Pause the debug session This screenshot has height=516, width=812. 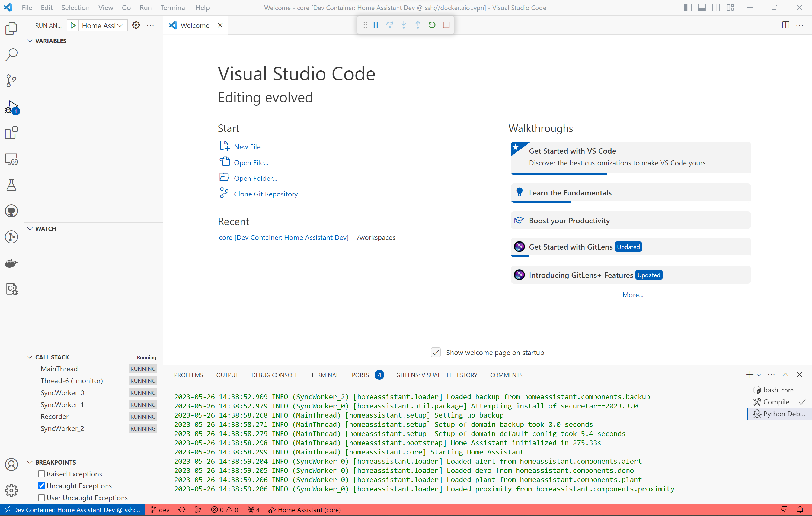pyautogui.click(x=376, y=25)
